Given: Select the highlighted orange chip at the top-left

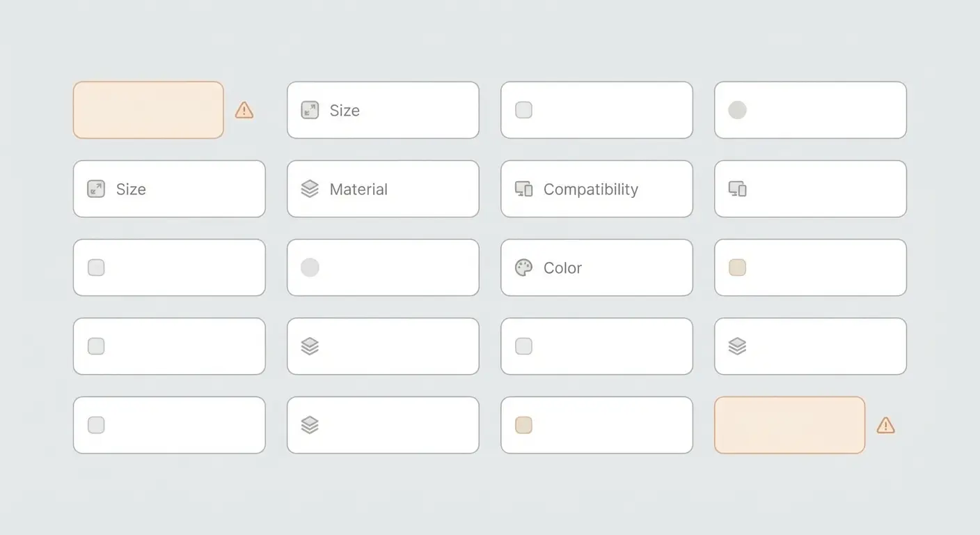Looking at the screenshot, I should click(x=148, y=110).
